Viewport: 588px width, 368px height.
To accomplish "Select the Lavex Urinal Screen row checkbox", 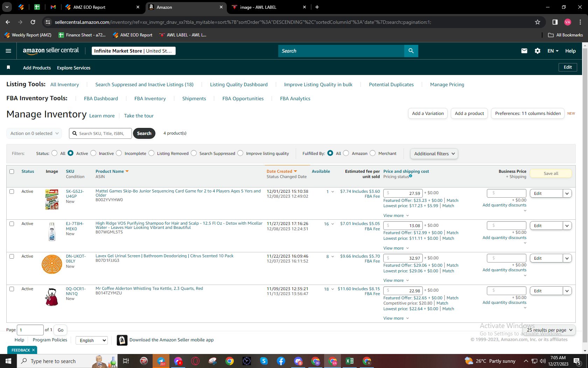I will pyautogui.click(x=12, y=257).
